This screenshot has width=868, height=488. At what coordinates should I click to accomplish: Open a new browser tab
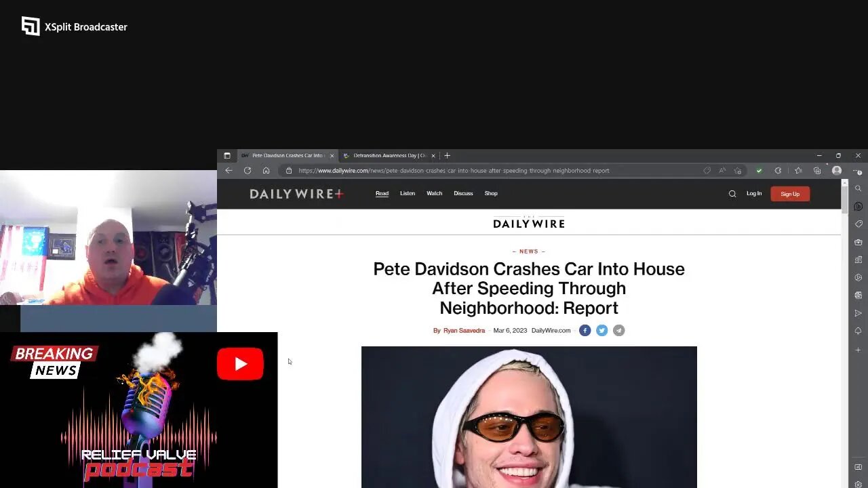(447, 156)
